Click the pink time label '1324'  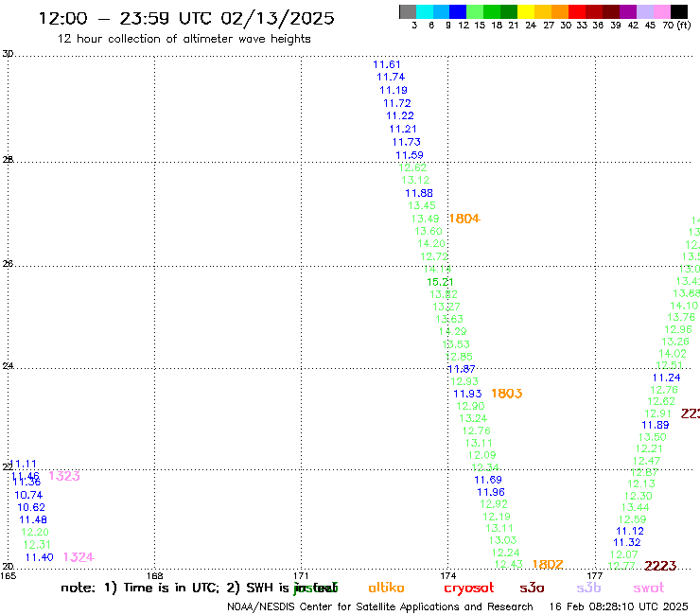(x=79, y=557)
